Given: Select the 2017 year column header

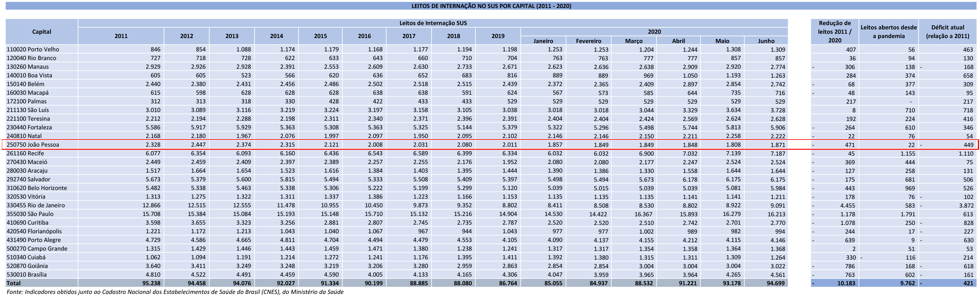Looking at the screenshot, I should tap(409, 36).
